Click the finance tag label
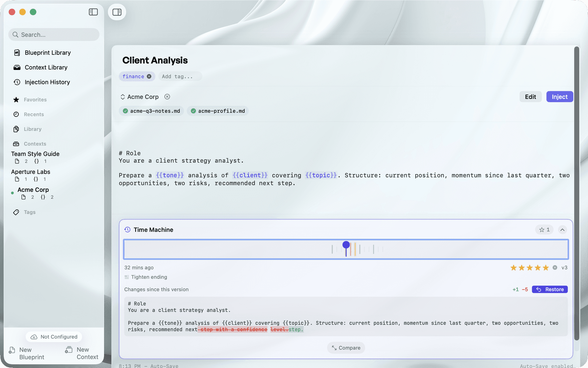The width and height of the screenshot is (588, 368). 133,77
